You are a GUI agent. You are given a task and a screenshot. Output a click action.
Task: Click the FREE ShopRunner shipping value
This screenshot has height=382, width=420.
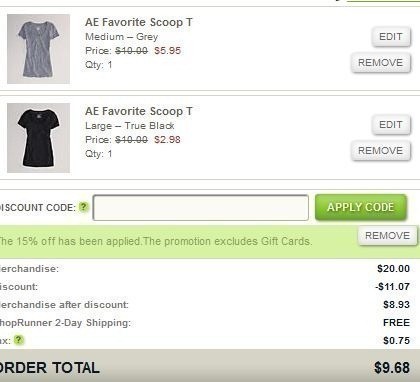397,323
